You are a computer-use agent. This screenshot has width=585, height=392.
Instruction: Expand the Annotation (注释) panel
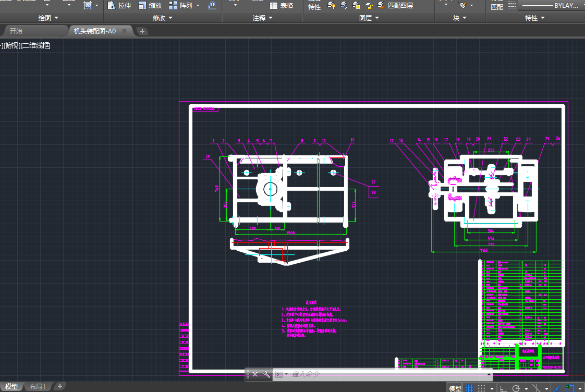point(262,18)
